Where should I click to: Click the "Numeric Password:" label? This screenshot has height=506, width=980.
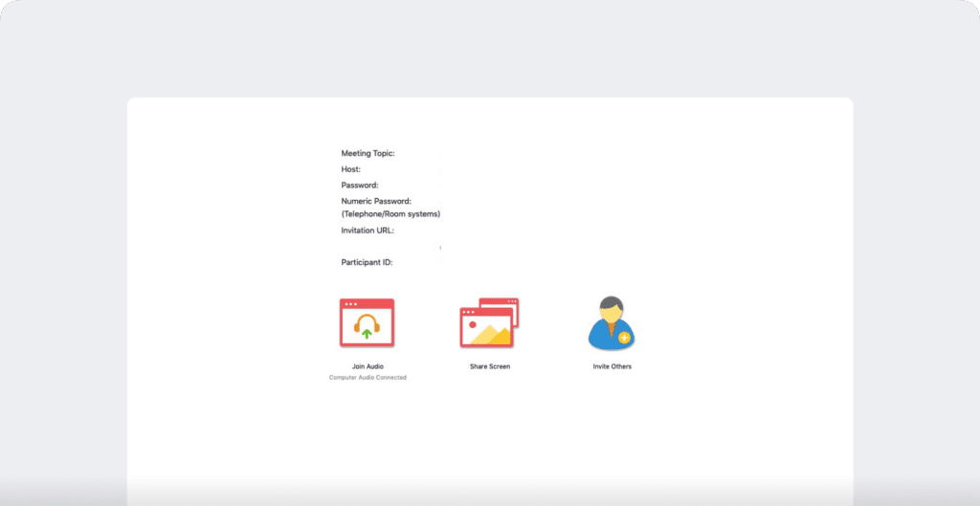pyautogui.click(x=376, y=201)
